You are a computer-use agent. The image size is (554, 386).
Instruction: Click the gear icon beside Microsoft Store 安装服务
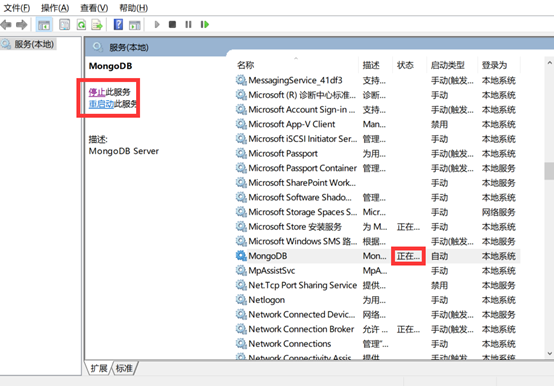pyautogui.click(x=241, y=226)
